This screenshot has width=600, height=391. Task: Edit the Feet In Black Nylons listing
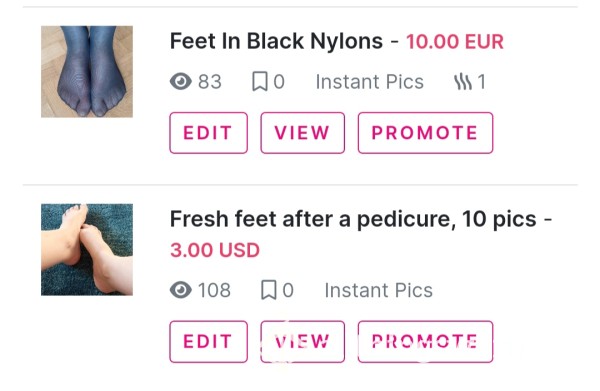[209, 133]
